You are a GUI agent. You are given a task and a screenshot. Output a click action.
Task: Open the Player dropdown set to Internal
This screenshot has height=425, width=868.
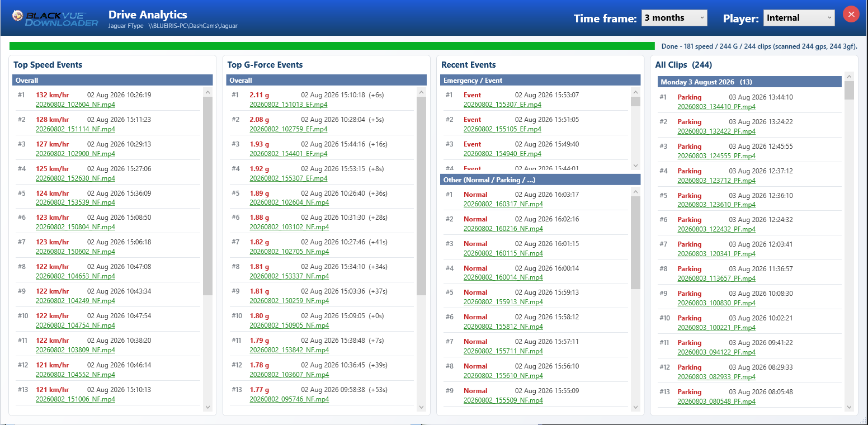click(799, 18)
